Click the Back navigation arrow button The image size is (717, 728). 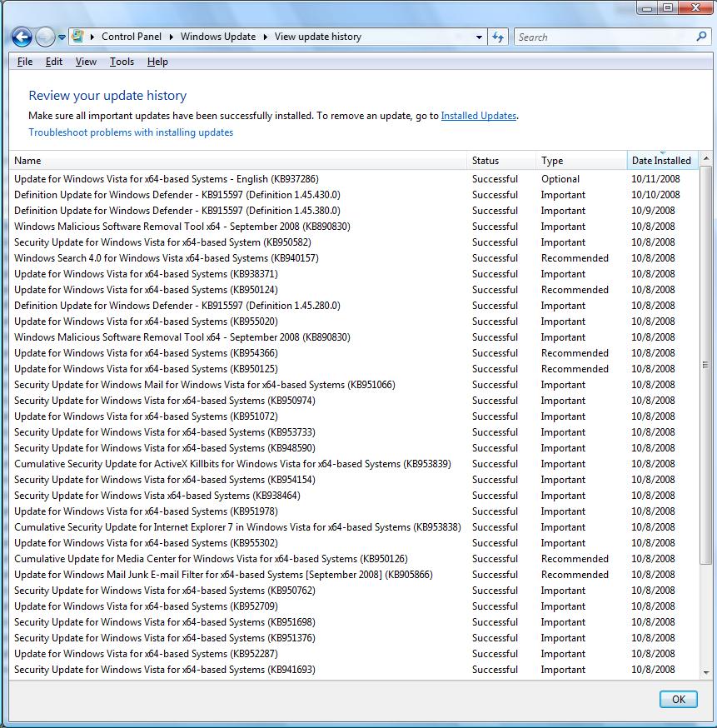tap(22, 37)
